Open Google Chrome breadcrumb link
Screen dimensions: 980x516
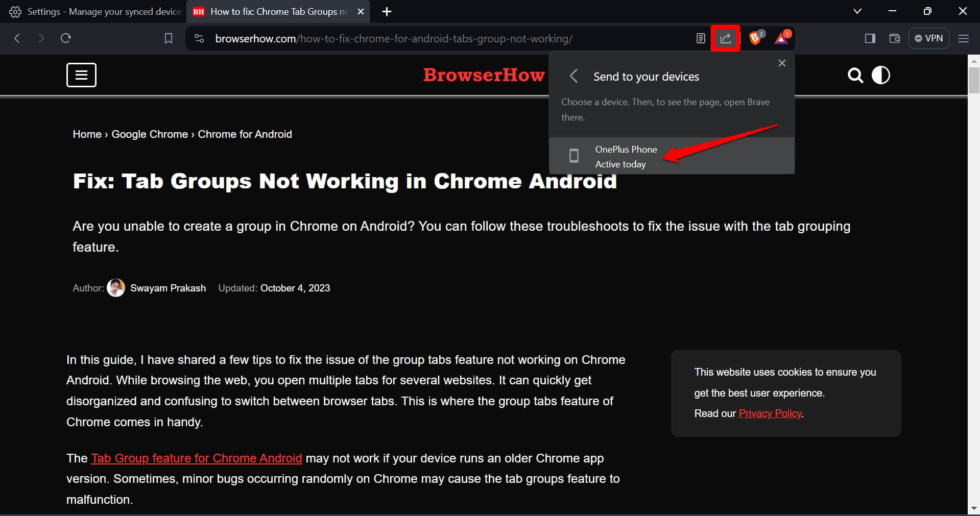coord(150,134)
